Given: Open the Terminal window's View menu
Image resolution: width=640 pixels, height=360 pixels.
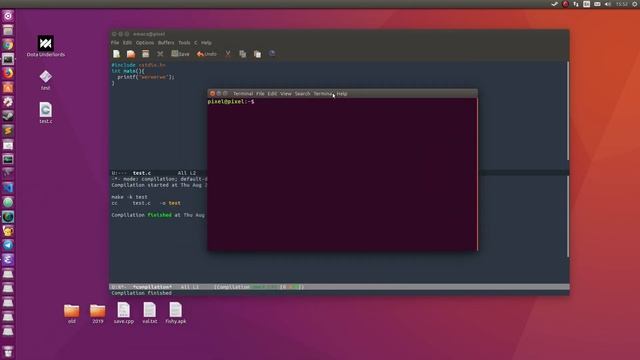Looking at the screenshot, I should 286,93.
